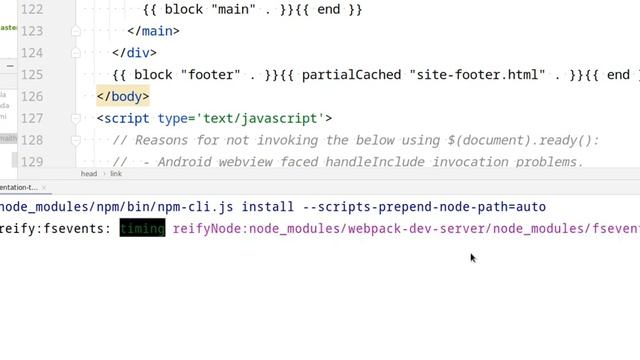This screenshot has height=360, width=640.
Task: Click line number 123 in gutter
Action: [32, 31]
